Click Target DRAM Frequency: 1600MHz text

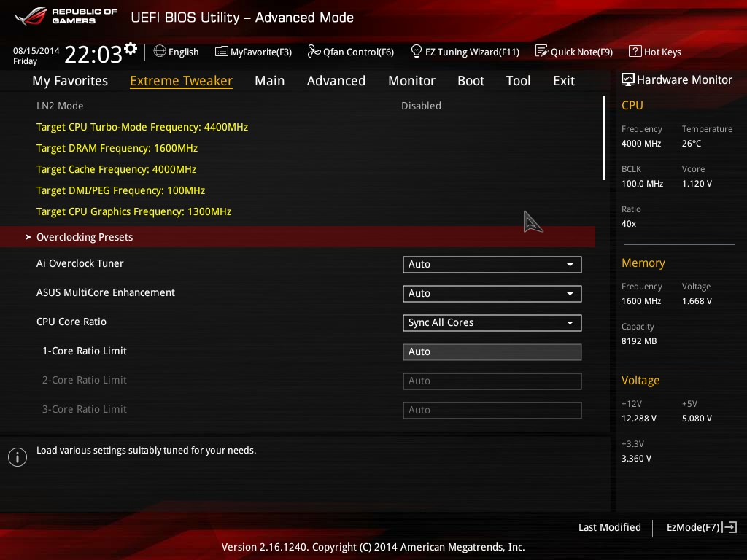(x=117, y=148)
